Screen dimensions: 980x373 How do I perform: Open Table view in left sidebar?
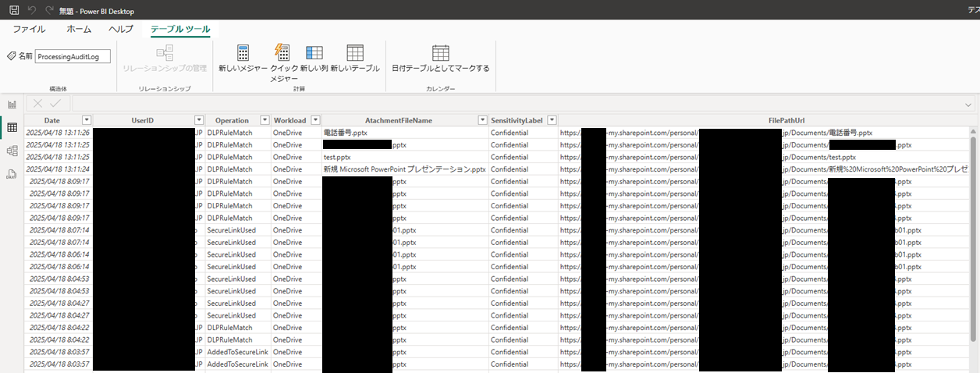12,128
